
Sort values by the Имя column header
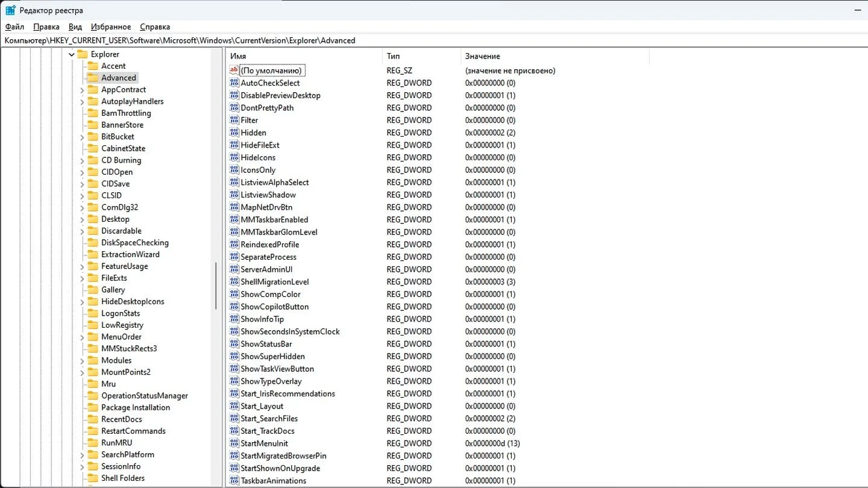[304, 56]
